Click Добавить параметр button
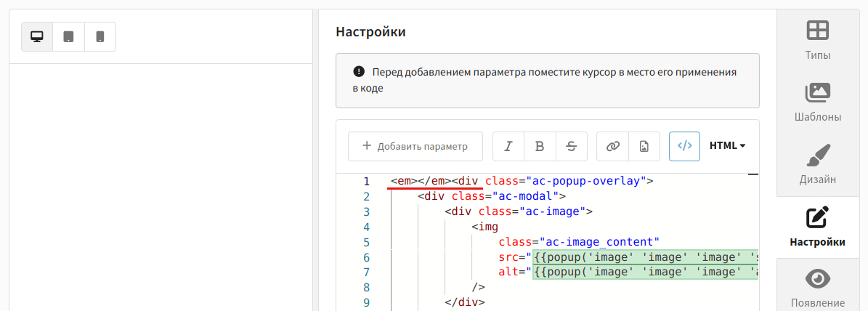Viewport: 868px width, 311px height. [415, 146]
